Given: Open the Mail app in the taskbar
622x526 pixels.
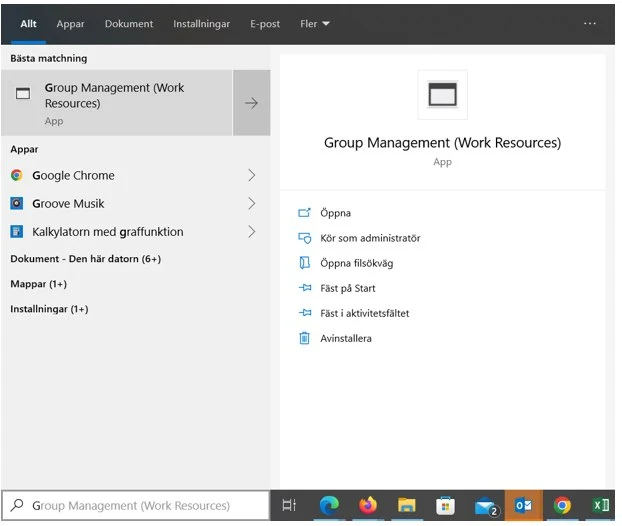Looking at the screenshot, I should [x=486, y=506].
